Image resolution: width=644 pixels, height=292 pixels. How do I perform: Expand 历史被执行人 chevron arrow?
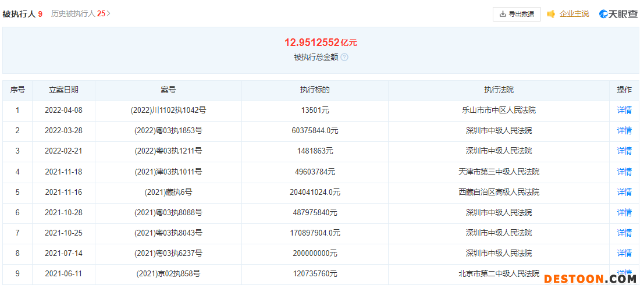[x=109, y=13]
